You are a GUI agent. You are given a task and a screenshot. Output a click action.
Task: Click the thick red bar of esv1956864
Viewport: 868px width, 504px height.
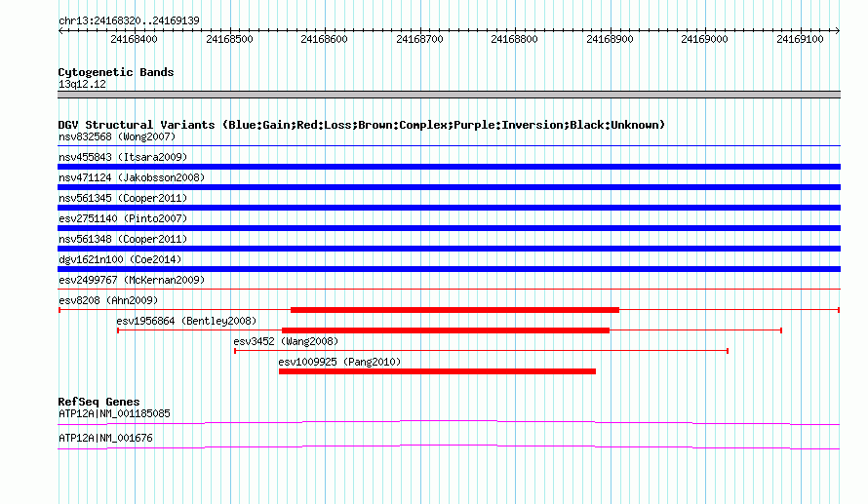(x=446, y=330)
